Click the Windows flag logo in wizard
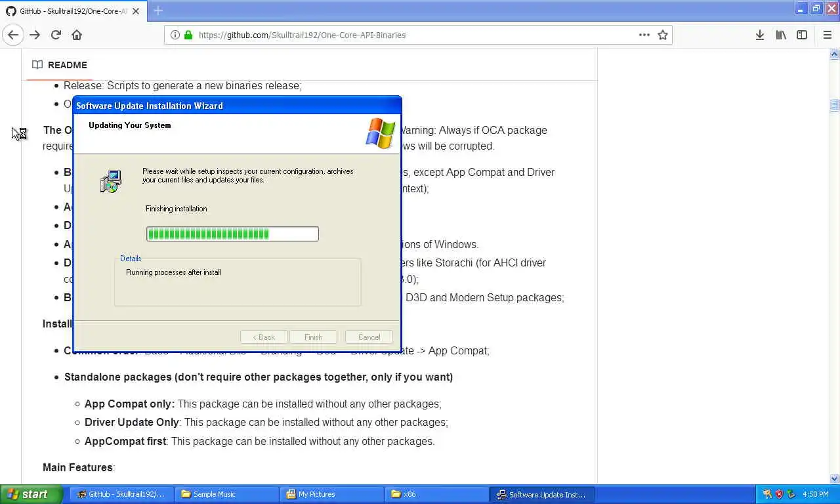Screen dimensions: 840x504 point(381,133)
